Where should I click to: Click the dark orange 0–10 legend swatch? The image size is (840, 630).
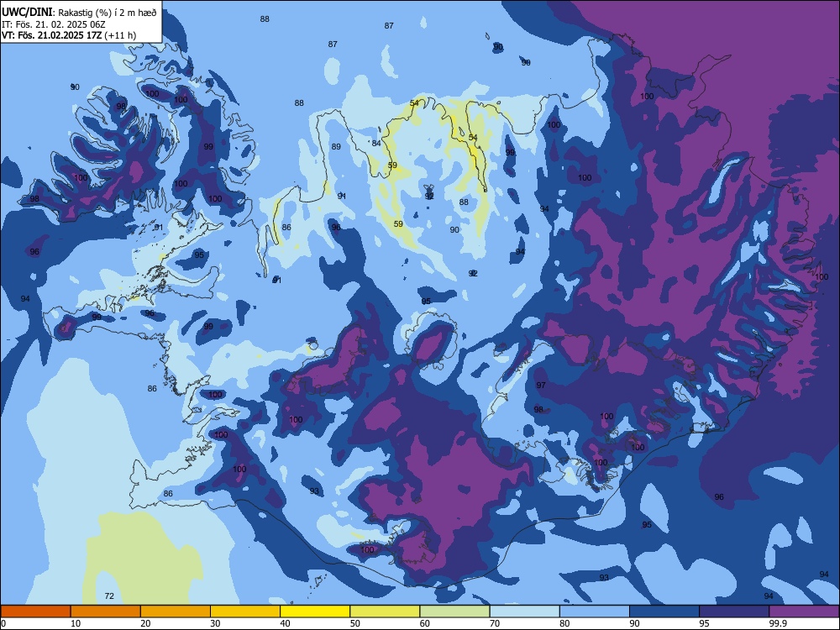pos(35,612)
